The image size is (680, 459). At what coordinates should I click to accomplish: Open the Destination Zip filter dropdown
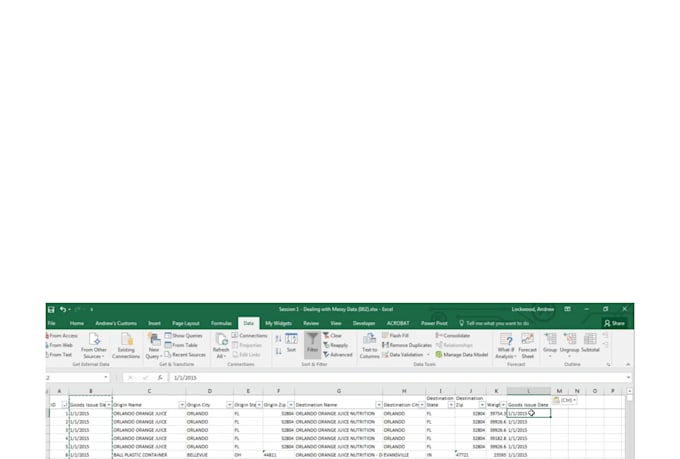(x=482, y=405)
